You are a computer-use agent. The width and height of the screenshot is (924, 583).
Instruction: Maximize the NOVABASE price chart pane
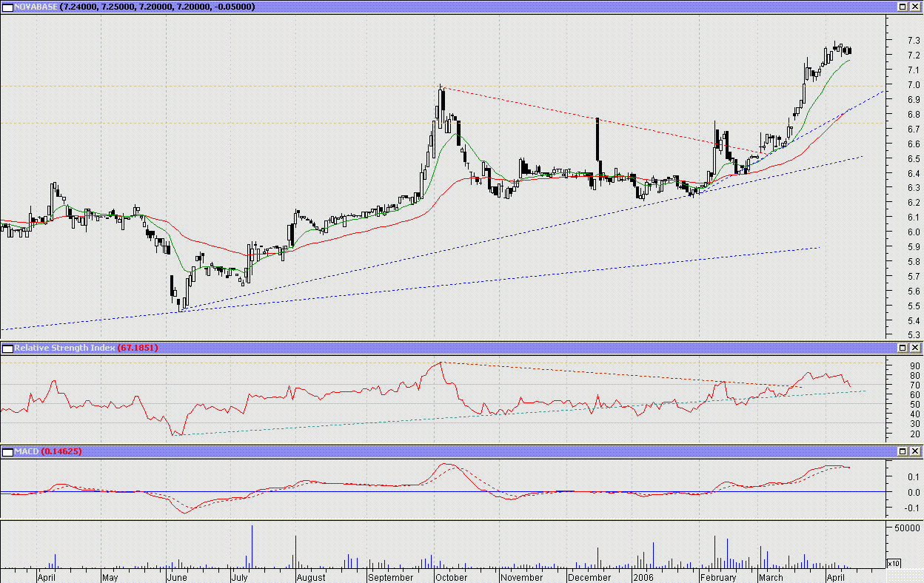pyautogui.click(x=903, y=7)
